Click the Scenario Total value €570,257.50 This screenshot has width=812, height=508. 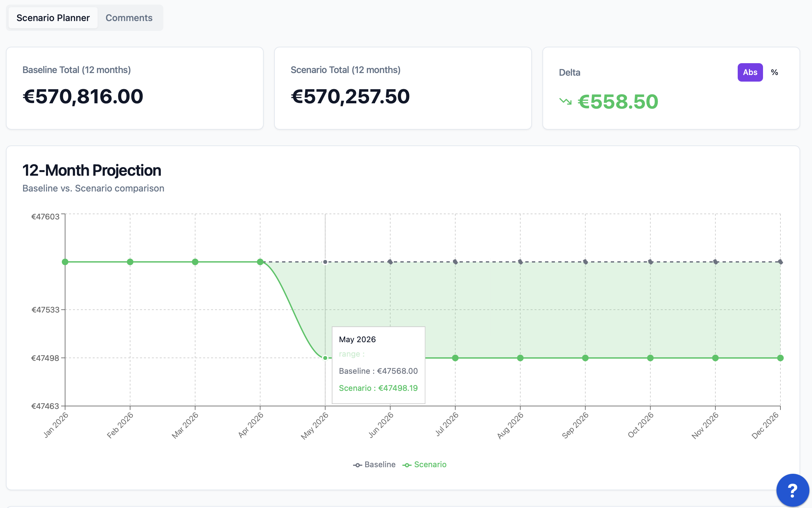(350, 96)
